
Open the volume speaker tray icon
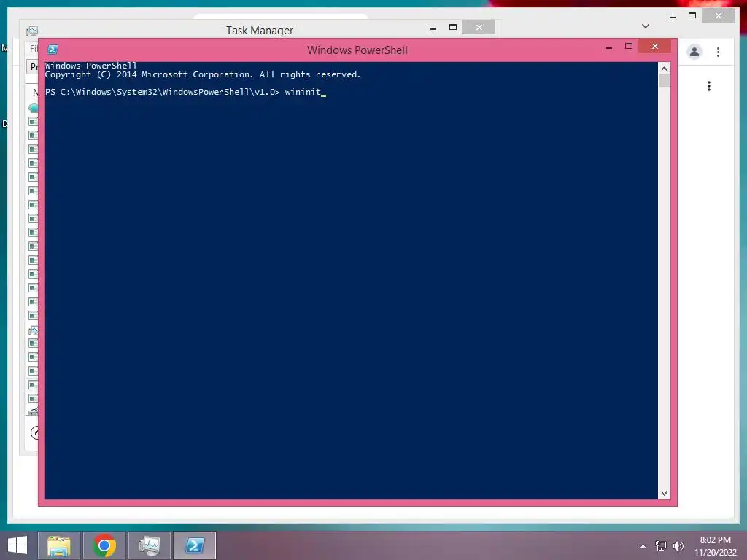coord(678,545)
